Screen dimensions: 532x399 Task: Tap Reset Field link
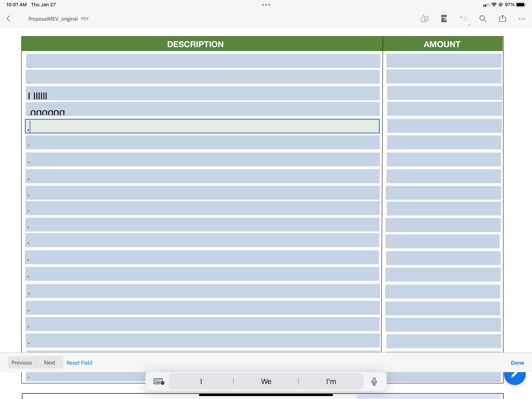[79, 363]
